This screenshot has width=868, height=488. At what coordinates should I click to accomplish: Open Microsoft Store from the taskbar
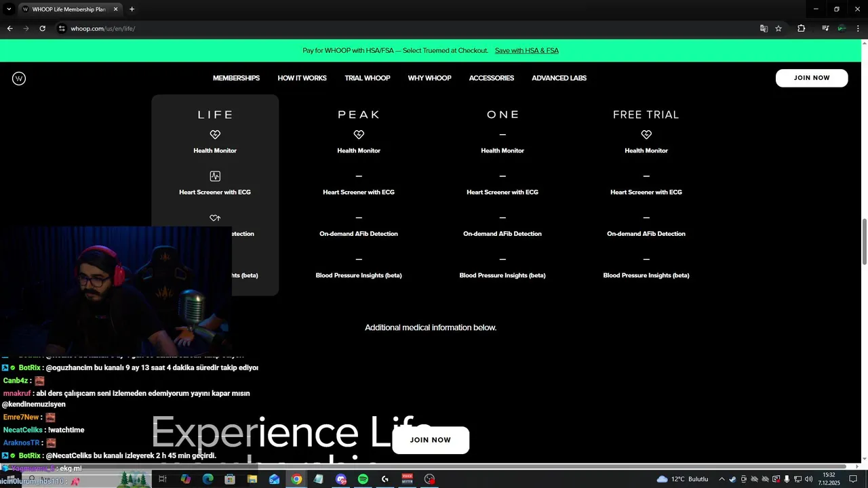point(230,479)
